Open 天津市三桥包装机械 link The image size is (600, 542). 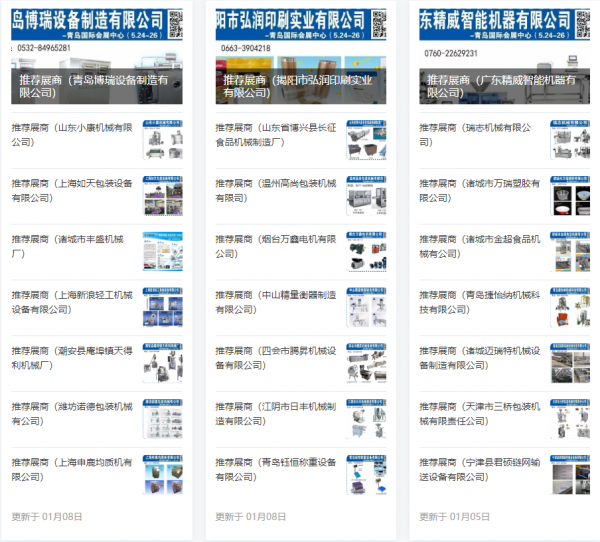480,414
